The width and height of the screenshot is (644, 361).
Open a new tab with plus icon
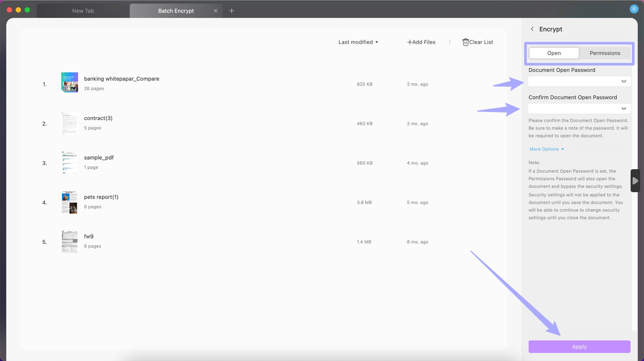pos(231,11)
